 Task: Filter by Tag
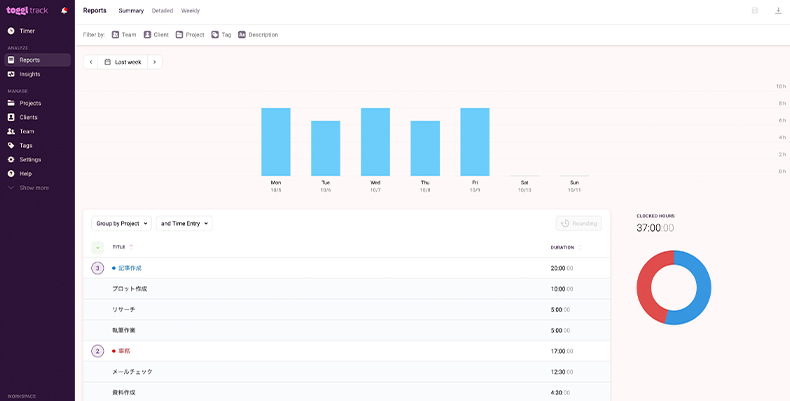(221, 35)
